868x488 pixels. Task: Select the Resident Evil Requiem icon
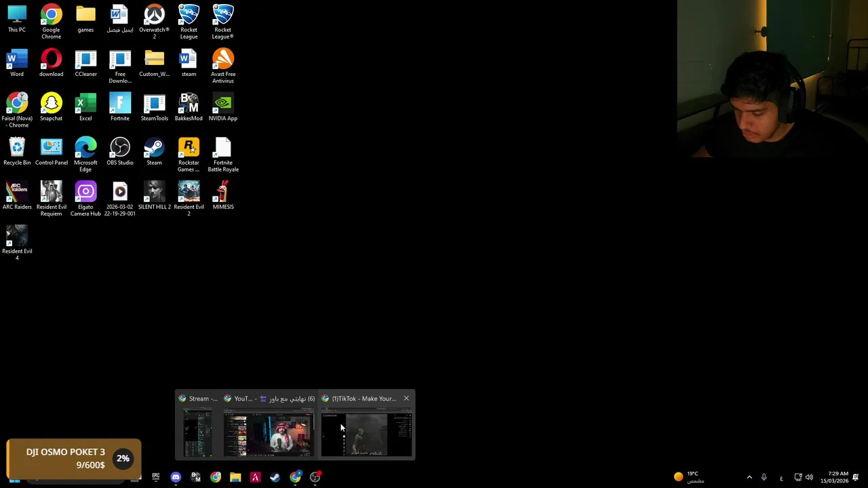point(51,199)
